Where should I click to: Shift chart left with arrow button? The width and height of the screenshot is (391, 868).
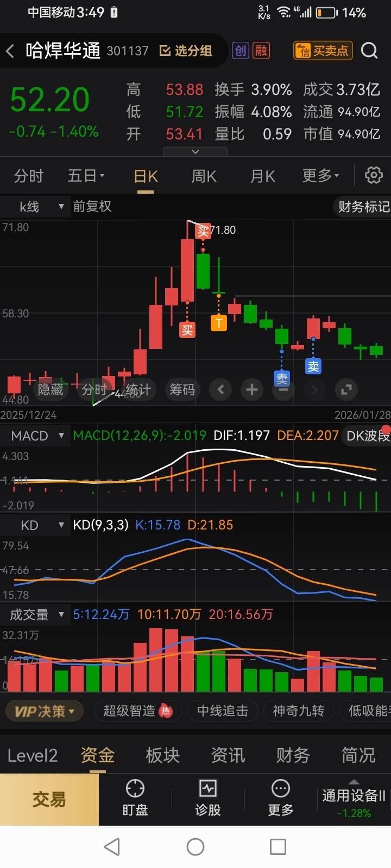point(220,390)
